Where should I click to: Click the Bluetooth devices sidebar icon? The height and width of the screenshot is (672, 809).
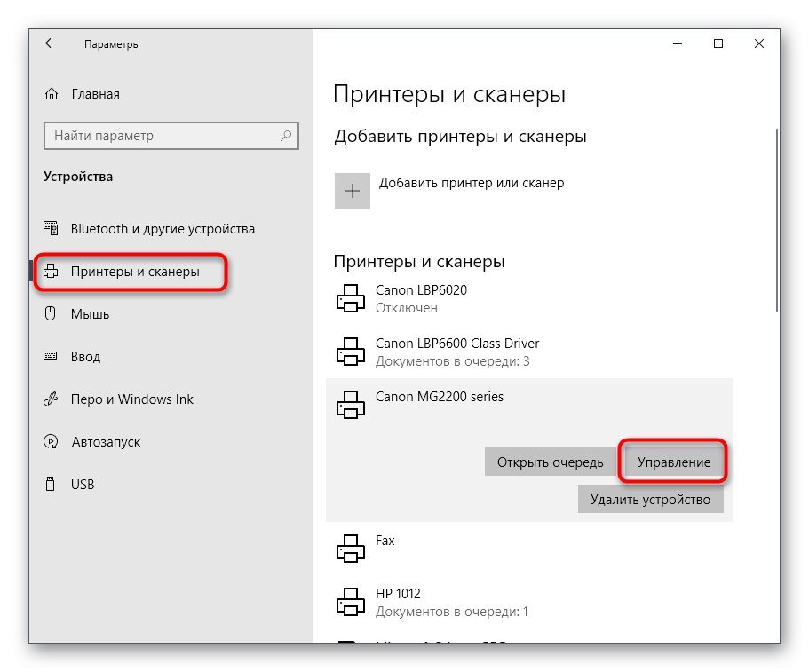[x=52, y=229]
